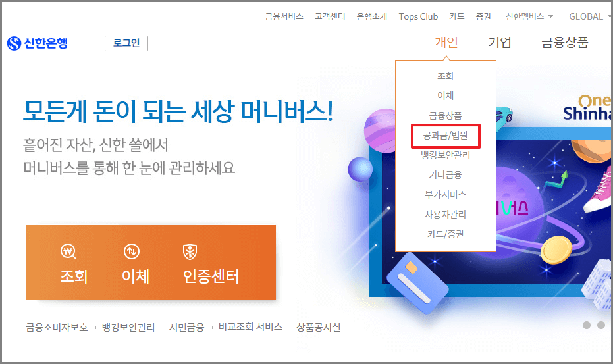Open the 금융서비스 top link
The image size is (613, 364).
[284, 16]
